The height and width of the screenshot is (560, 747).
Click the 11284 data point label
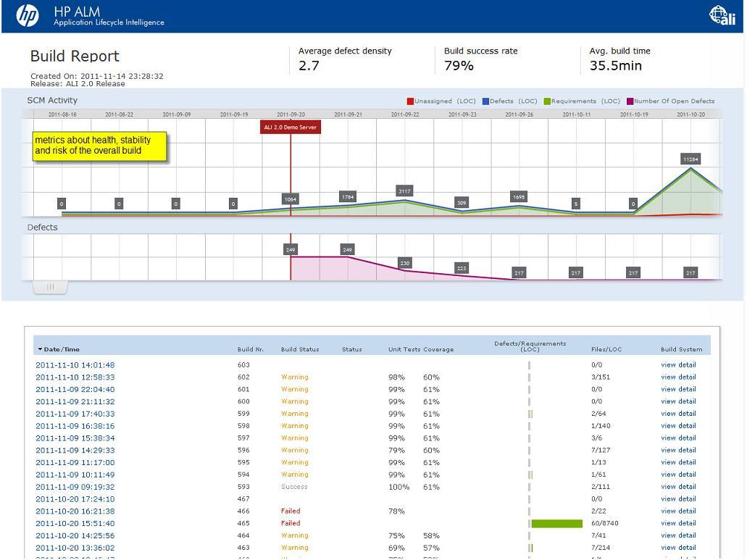[x=690, y=159]
